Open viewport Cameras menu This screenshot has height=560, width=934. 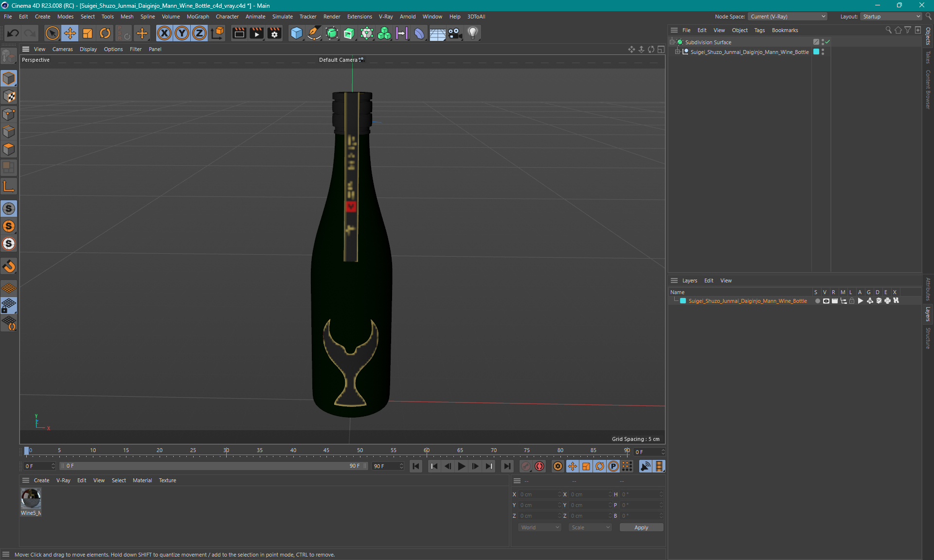(x=62, y=49)
